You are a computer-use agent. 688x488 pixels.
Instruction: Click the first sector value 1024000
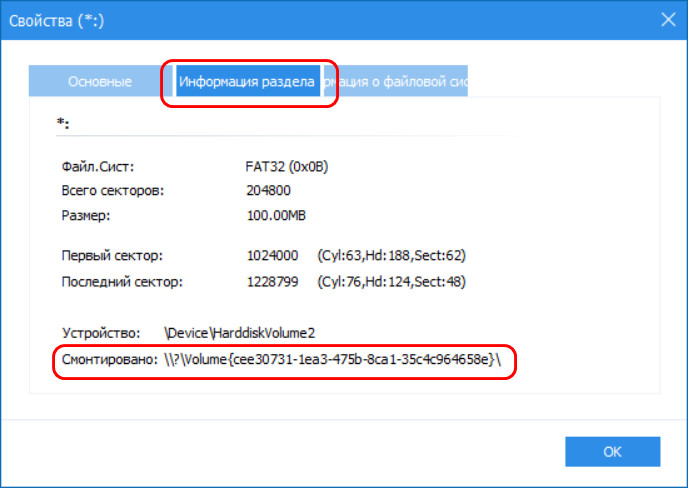click(x=272, y=255)
